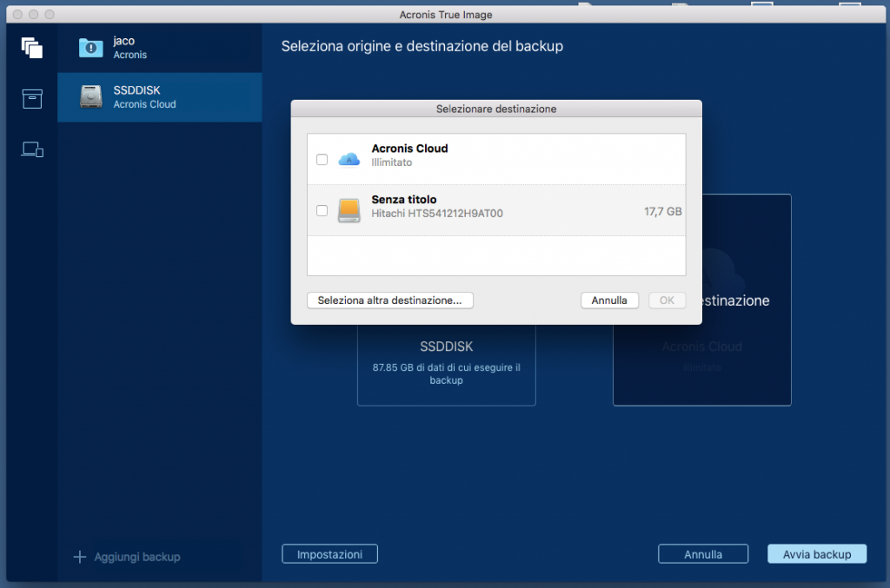Open Impostazioni settings button
Viewport: 890px width, 588px height.
(x=329, y=554)
